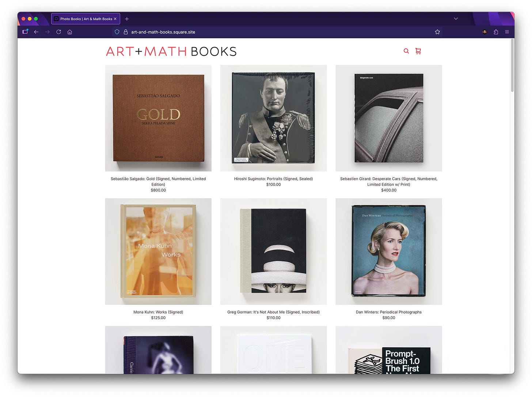Click the $110.00 price text

(273, 318)
